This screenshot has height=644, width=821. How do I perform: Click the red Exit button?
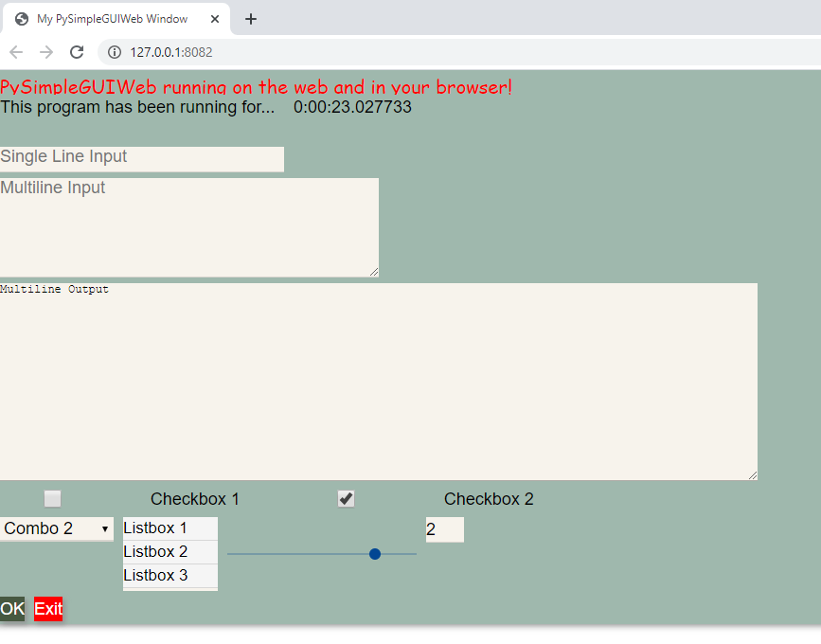(x=48, y=609)
